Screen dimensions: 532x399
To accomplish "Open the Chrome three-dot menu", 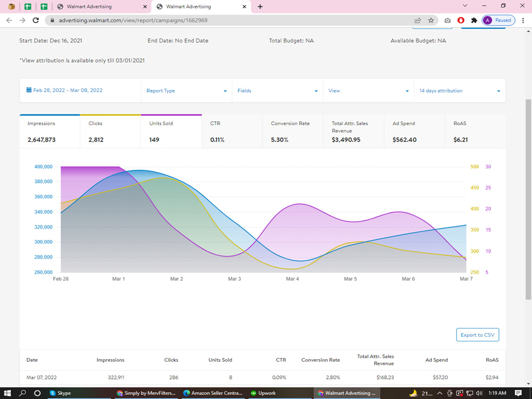I will 523,20.
